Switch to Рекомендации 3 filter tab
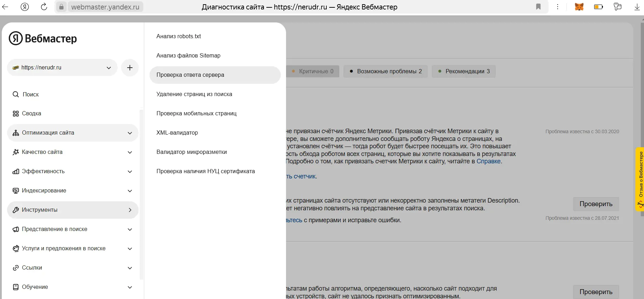This screenshot has width=644, height=299. [x=463, y=71]
